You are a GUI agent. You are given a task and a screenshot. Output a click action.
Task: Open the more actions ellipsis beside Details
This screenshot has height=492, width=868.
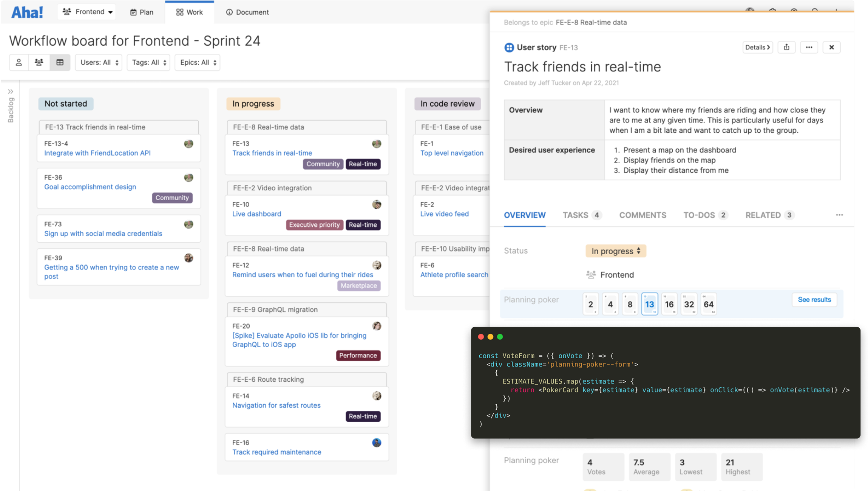point(809,47)
